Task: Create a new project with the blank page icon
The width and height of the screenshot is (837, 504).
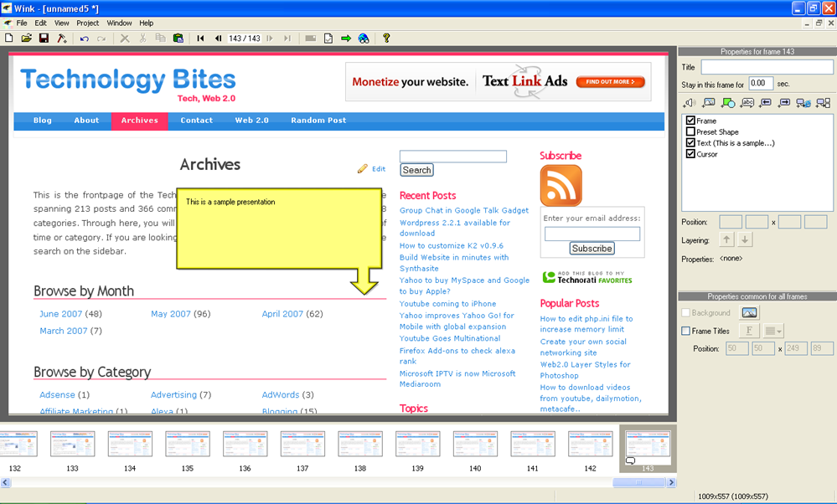Action: [9, 39]
